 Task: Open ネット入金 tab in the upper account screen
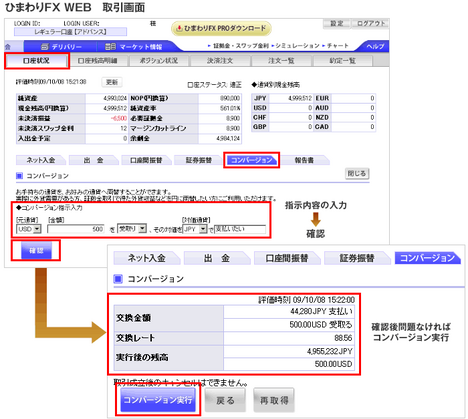pos(40,160)
